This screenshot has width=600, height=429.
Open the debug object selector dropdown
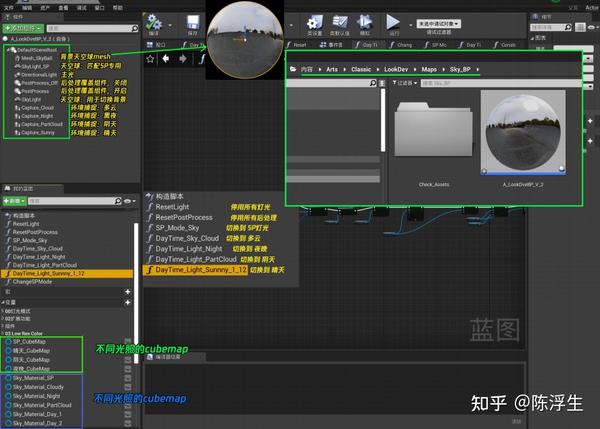pos(439,24)
